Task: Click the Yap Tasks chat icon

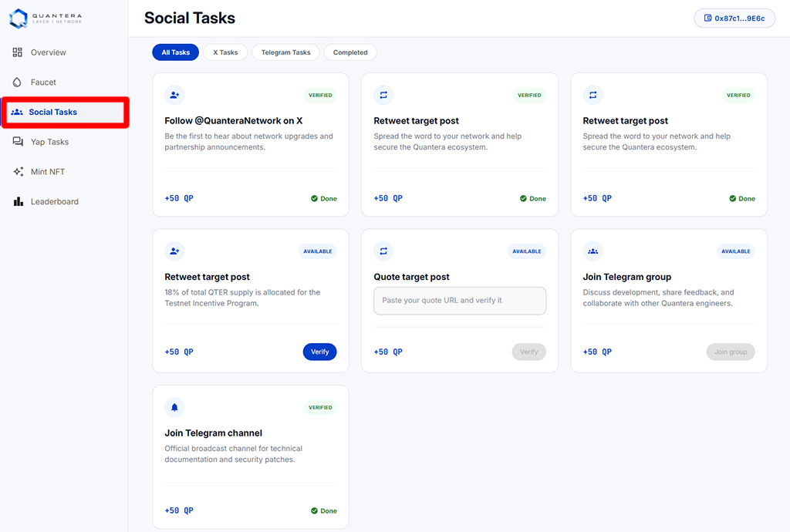Action: click(x=18, y=142)
